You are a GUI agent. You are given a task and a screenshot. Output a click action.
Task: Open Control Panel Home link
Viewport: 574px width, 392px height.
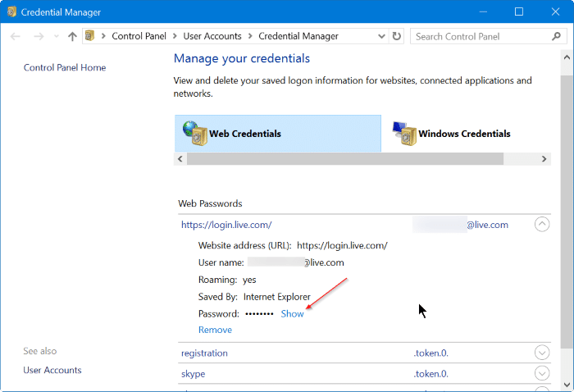click(x=65, y=67)
